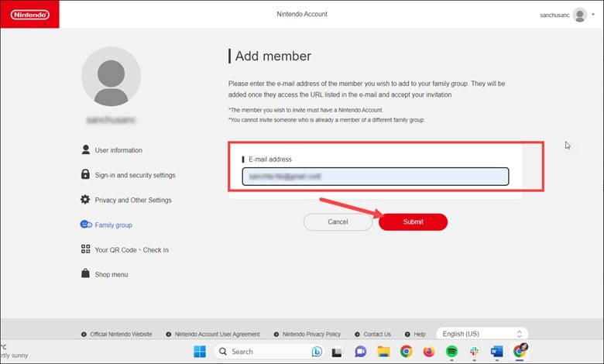Open Slack from taskbar
604x364 pixels.
[474, 352]
